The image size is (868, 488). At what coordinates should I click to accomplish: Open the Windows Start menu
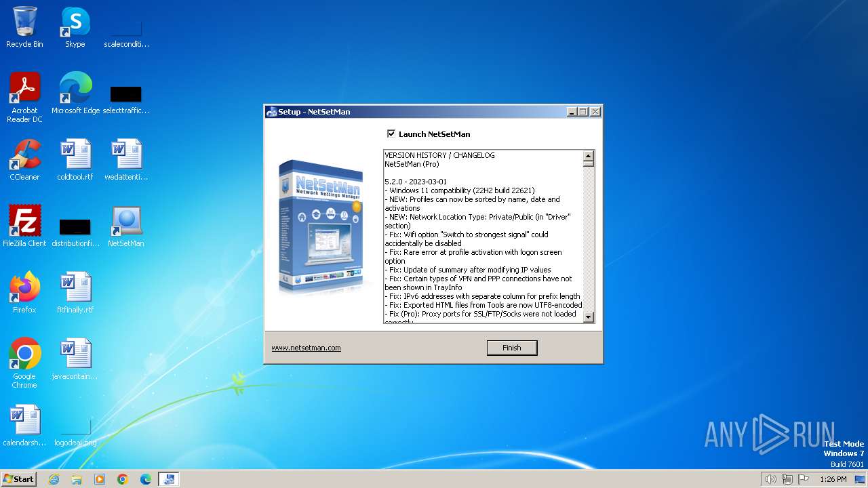[x=18, y=479]
